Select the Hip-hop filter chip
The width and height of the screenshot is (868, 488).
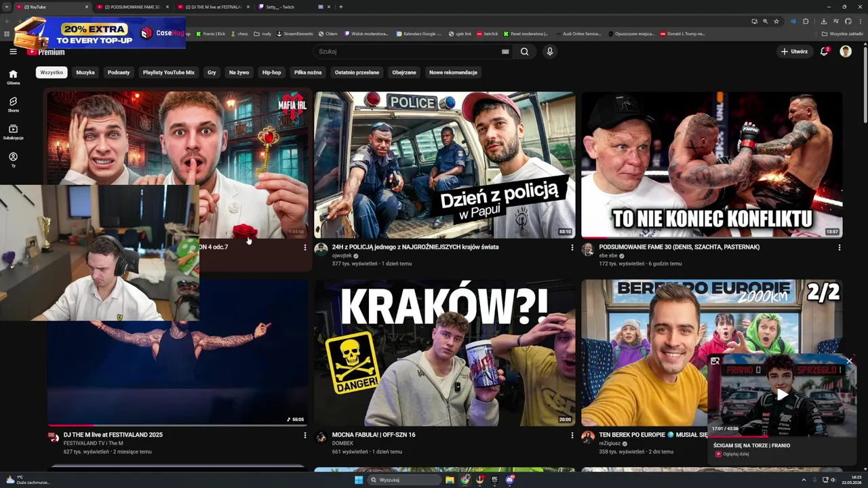coord(272,73)
